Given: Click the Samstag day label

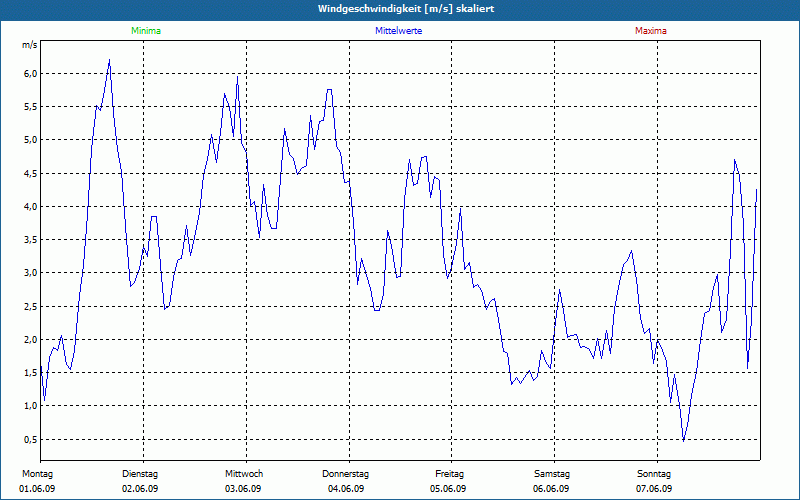Looking at the screenshot, I should click(x=552, y=474).
